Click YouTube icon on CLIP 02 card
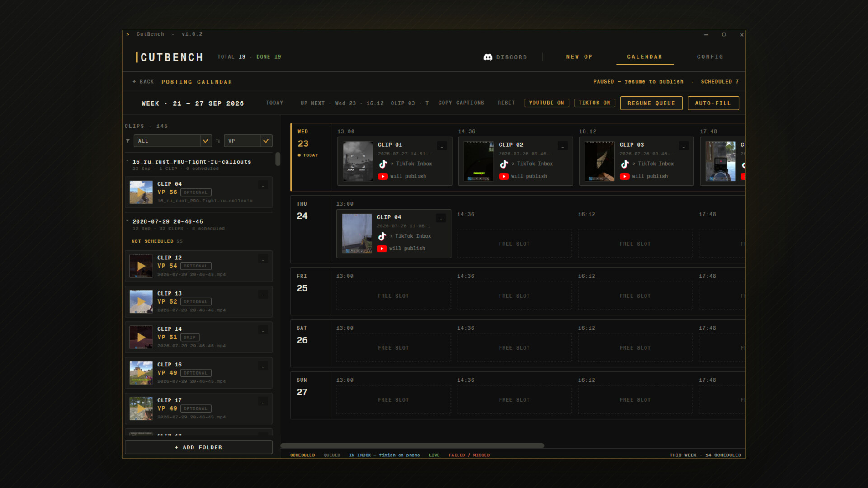The width and height of the screenshot is (868, 488). [x=504, y=176]
